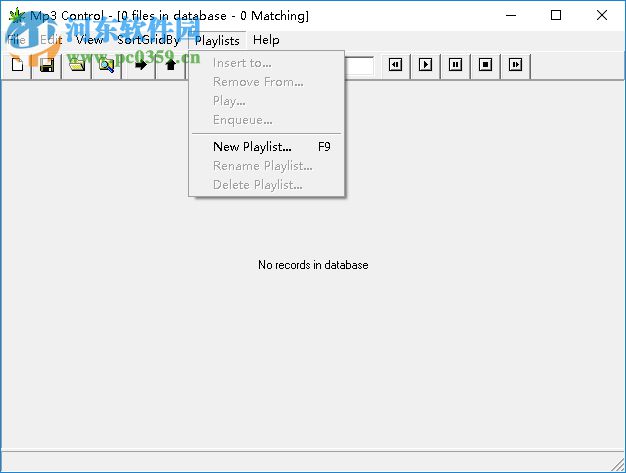Choose New Playlist... from the menu
Screen dimensions: 626x473
tap(266, 147)
